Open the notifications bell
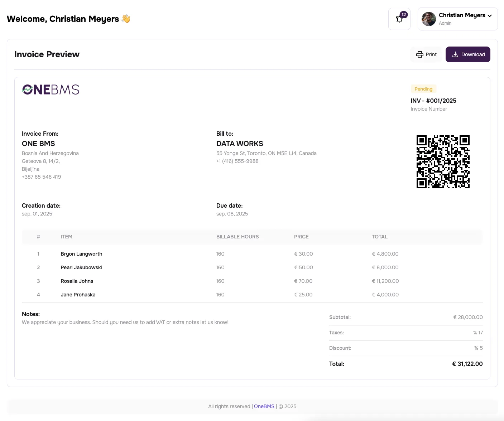504x421 pixels. click(399, 19)
